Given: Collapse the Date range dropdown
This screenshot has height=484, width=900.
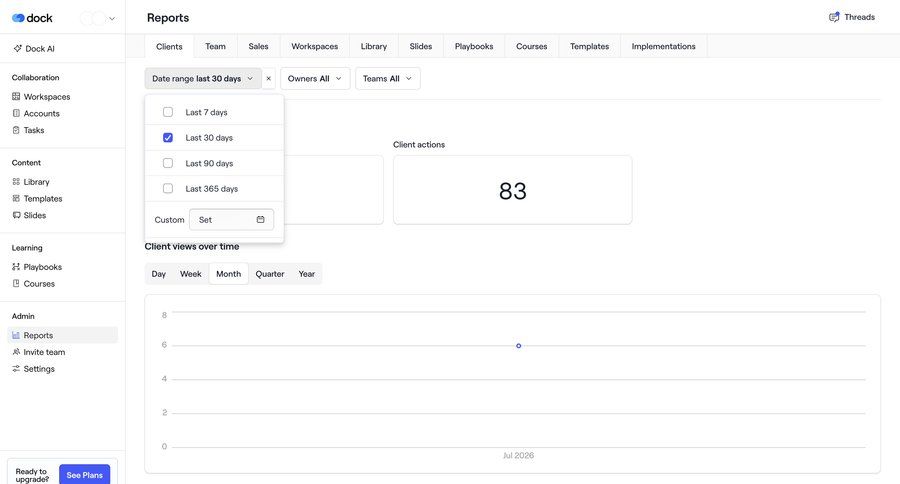Looking at the screenshot, I should pyautogui.click(x=203, y=79).
